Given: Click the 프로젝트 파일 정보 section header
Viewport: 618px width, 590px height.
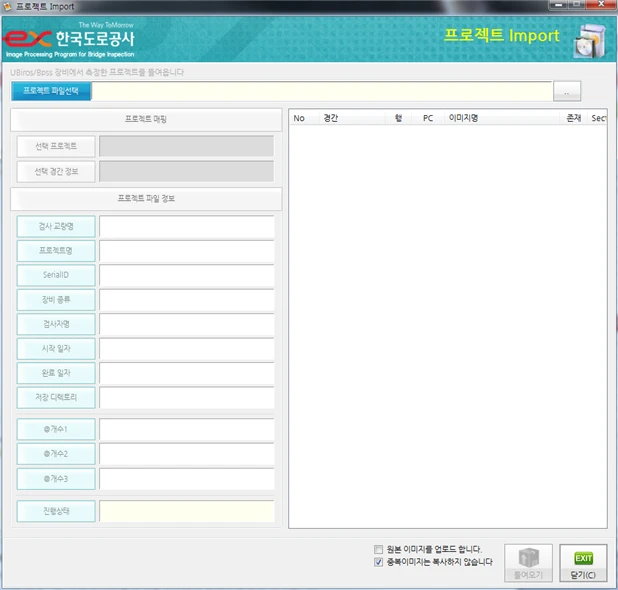Looking at the screenshot, I should click(146, 199).
